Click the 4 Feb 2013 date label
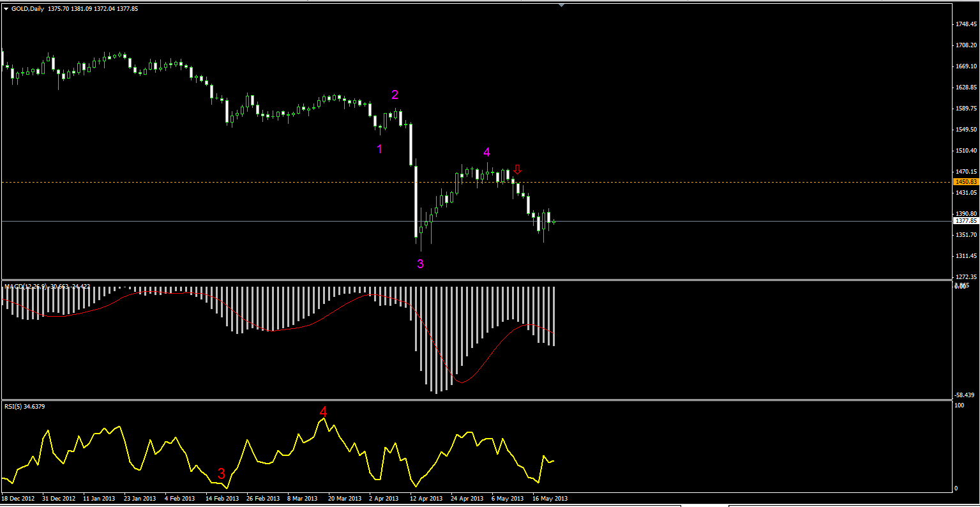Screen dimensions: 980x507 (x=179, y=498)
